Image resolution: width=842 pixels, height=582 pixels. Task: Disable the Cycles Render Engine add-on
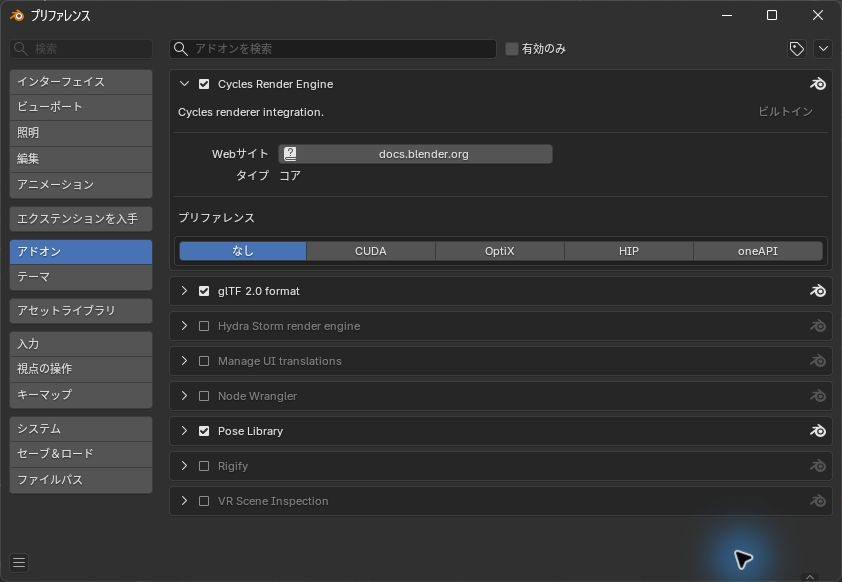click(204, 84)
